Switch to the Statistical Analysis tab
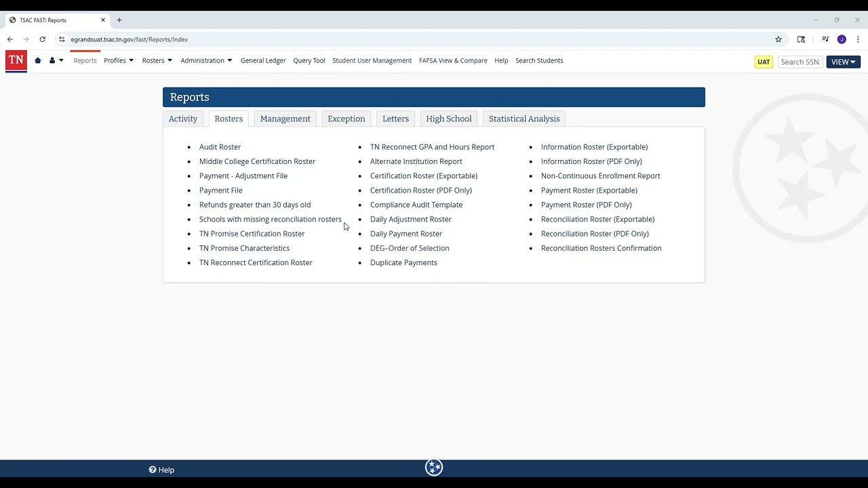The height and width of the screenshot is (488, 868). (524, 119)
